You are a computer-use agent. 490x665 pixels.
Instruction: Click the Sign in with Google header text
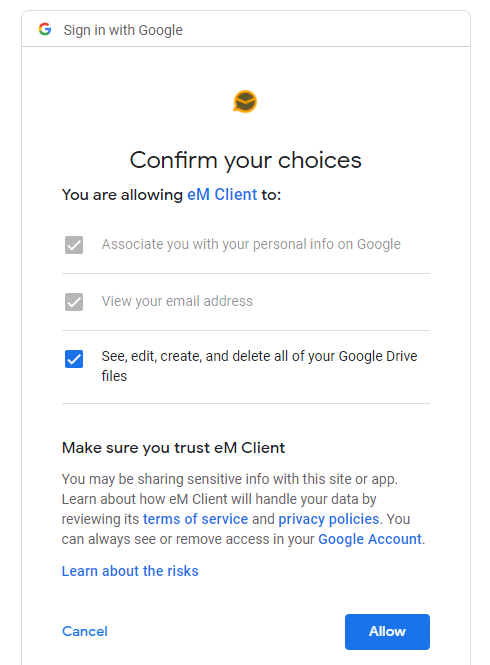click(x=123, y=30)
